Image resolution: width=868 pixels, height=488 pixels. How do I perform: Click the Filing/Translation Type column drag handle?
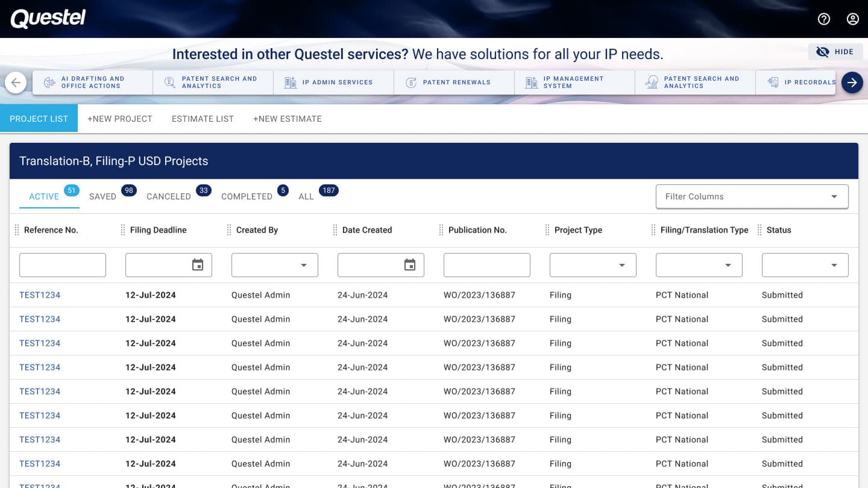click(653, 230)
